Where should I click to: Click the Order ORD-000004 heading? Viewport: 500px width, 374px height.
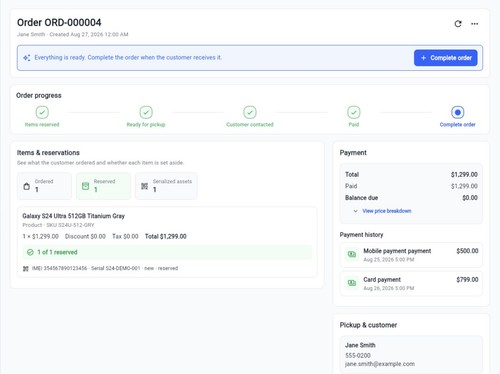coord(59,23)
